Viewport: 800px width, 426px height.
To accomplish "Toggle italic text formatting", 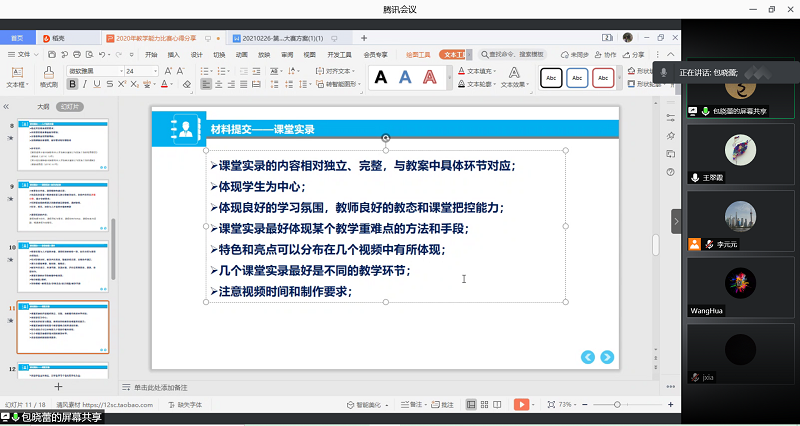I will 86,85.
